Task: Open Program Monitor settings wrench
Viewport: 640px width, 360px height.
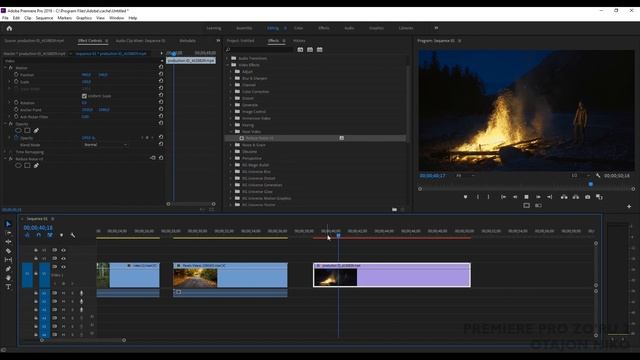Action: (598, 176)
